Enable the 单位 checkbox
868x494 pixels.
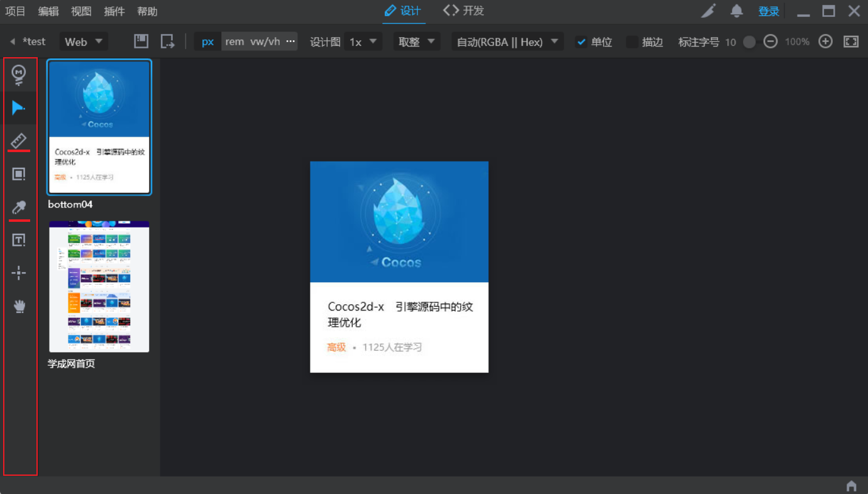581,42
